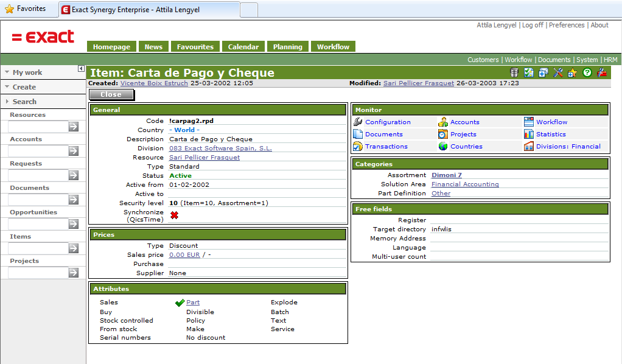Open Sari Pellicer Frasquet in Resource row

tap(204, 157)
